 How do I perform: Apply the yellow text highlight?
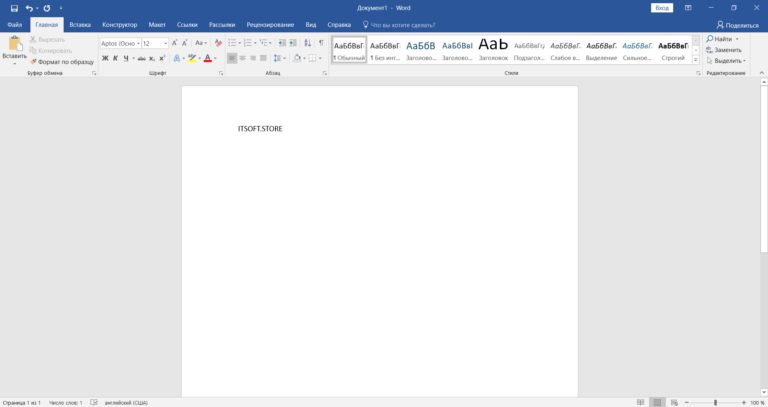click(192, 58)
